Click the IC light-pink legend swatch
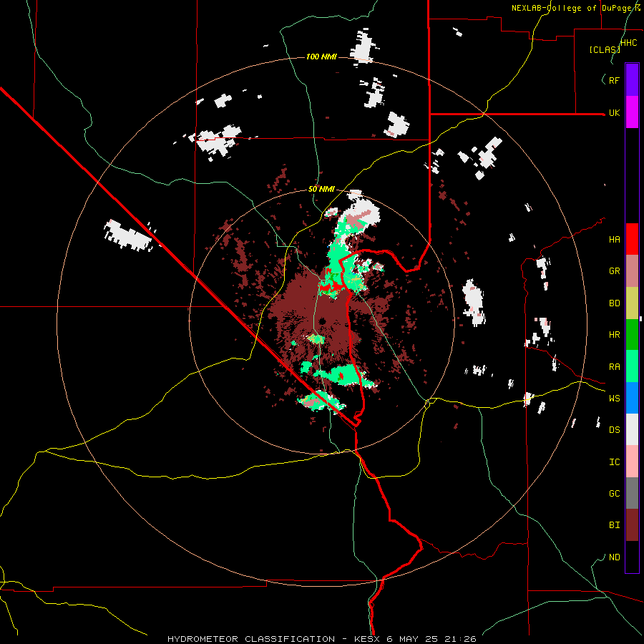Screen dimensions: 644x644 [632, 462]
